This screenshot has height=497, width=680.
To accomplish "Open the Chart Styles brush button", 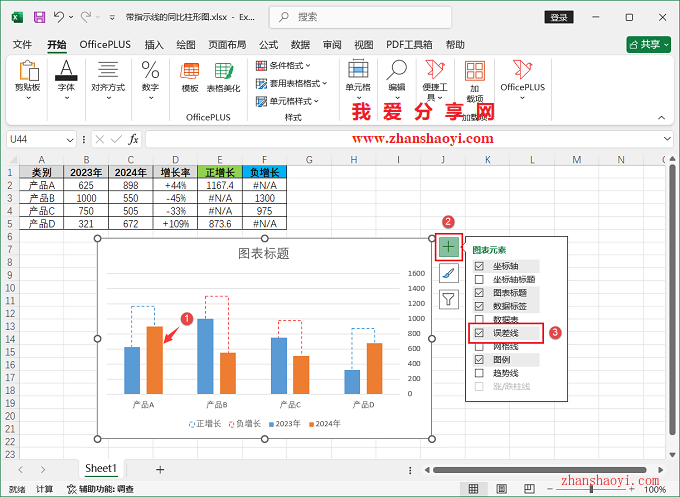I will 449,272.
